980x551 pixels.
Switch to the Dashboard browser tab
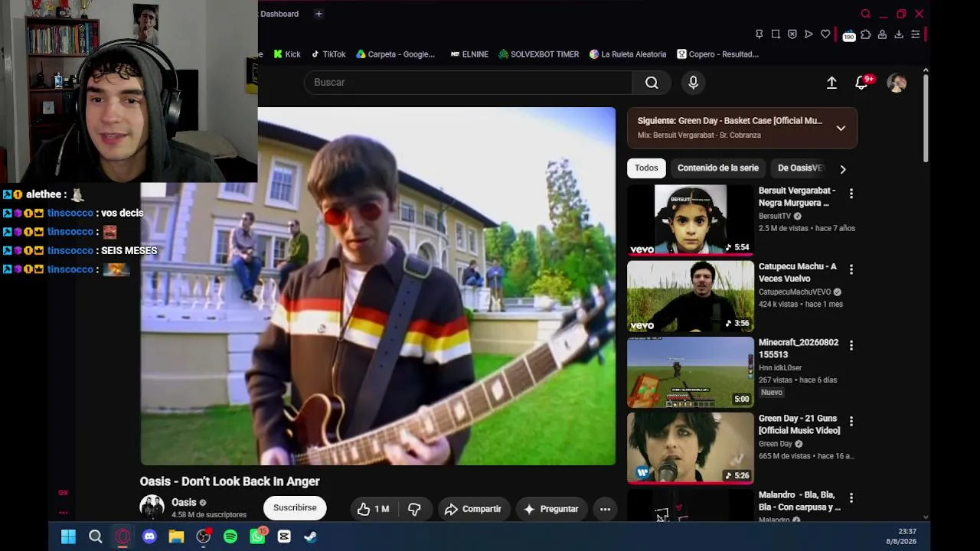[279, 14]
